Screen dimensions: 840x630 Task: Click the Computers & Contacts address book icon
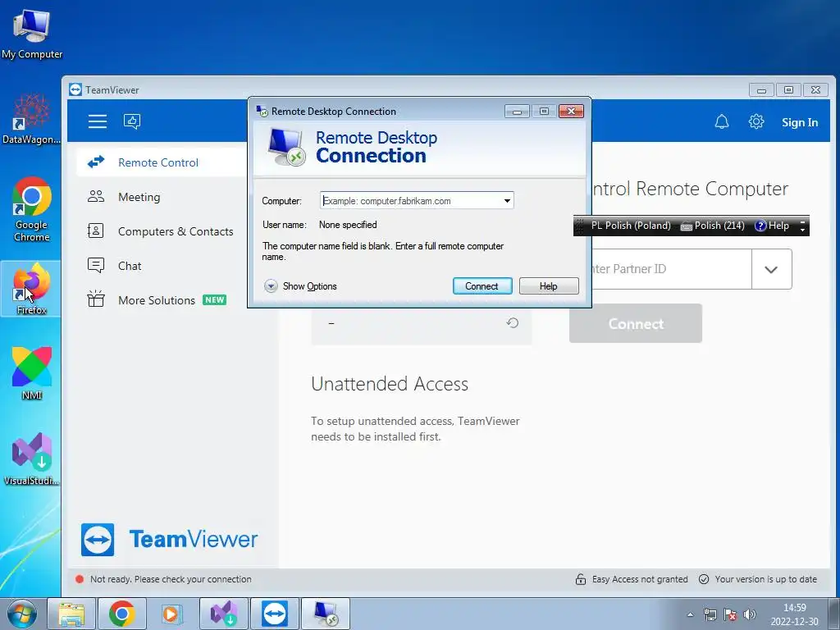95,231
